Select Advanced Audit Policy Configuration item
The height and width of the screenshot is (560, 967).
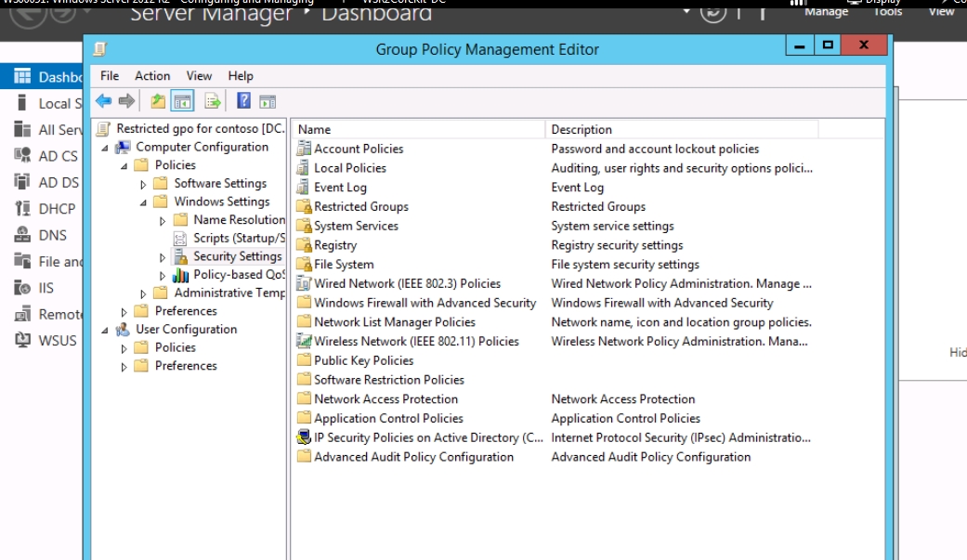coord(413,456)
